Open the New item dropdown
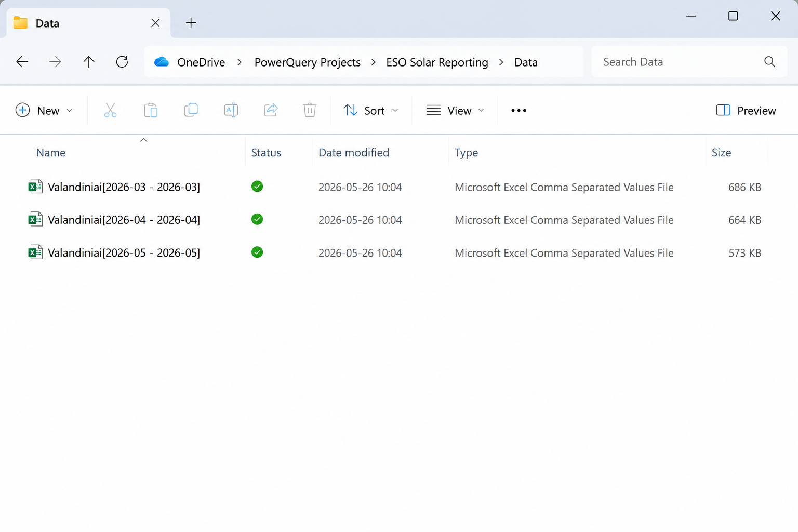This screenshot has width=798, height=532. (x=44, y=110)
